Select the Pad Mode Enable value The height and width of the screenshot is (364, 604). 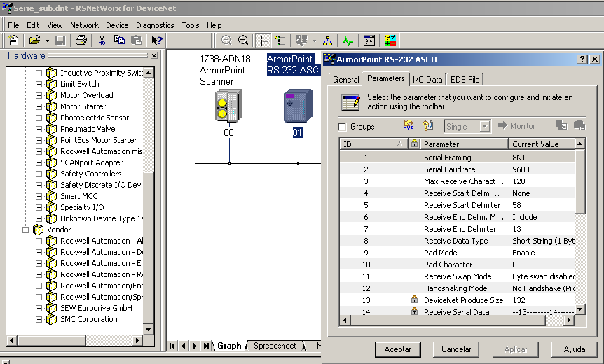click(523, 253)
